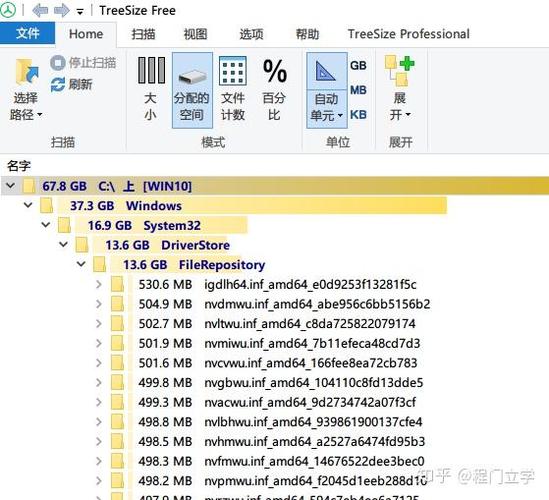Click the 名字 column header
Viewport: 549px width, 500px height.
coord(19,166)
